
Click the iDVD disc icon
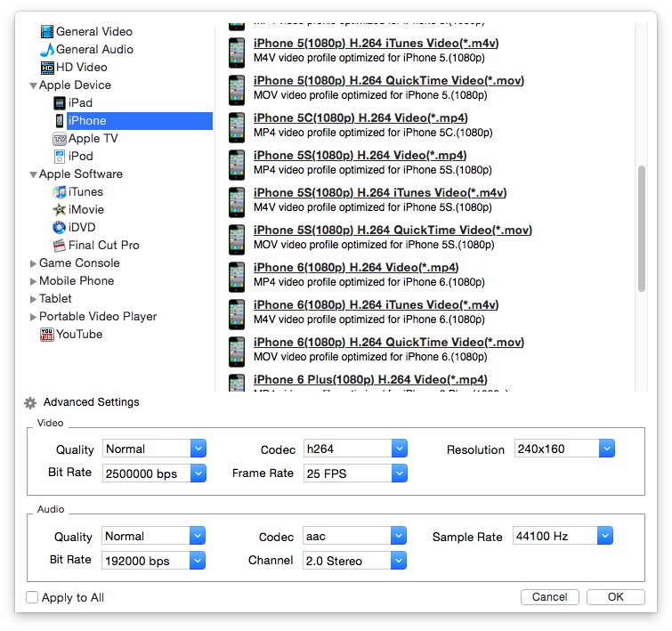[x=59, y=228]
